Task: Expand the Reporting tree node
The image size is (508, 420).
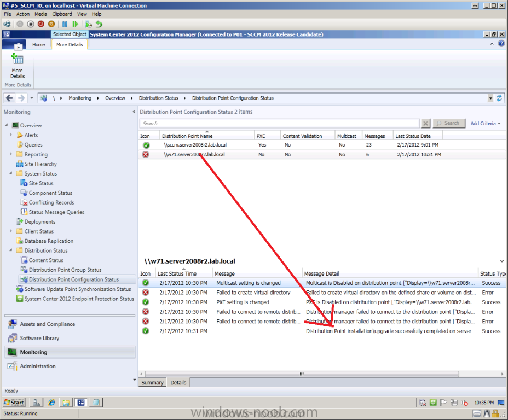Action: pyautogui.click(x=11, y=154)
